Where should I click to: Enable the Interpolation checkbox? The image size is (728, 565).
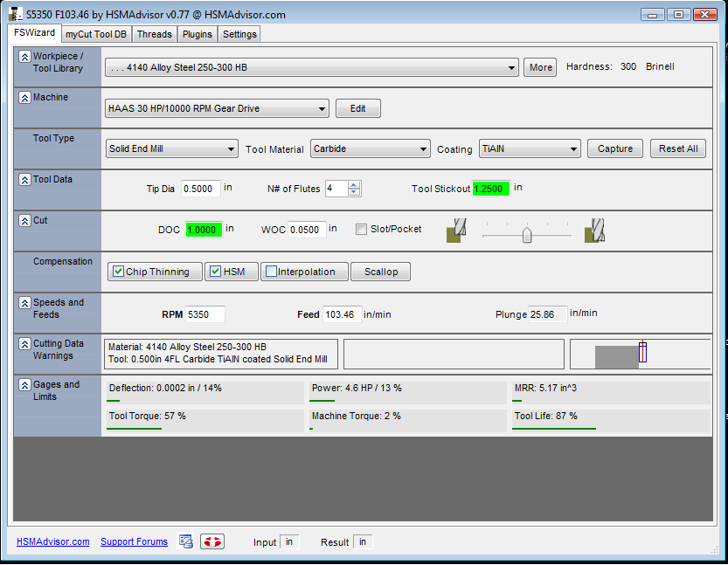(271, 272)
